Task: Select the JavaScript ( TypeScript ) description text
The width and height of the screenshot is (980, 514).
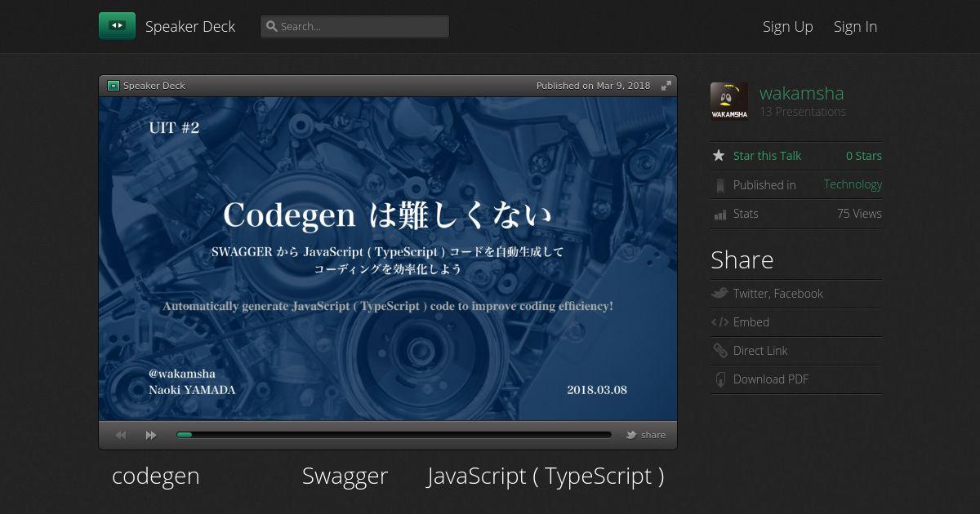Action: [x=546, y=476]
